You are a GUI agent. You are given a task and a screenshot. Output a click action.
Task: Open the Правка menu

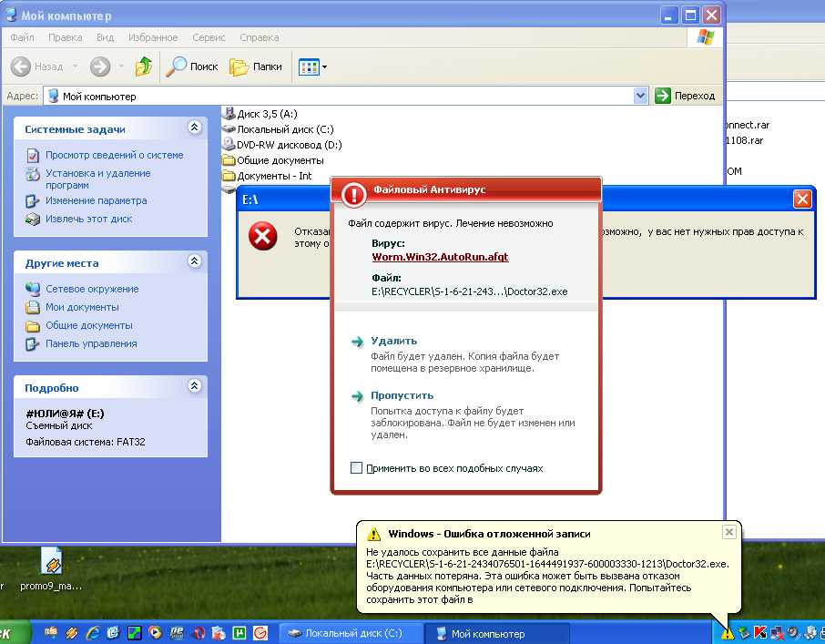(66, 37)
